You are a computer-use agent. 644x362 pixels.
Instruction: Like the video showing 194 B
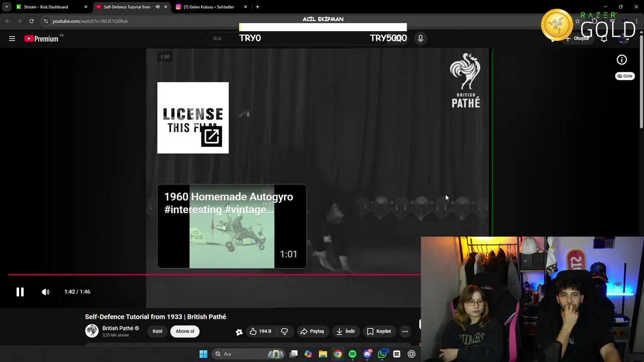click(x=260, y=331)
